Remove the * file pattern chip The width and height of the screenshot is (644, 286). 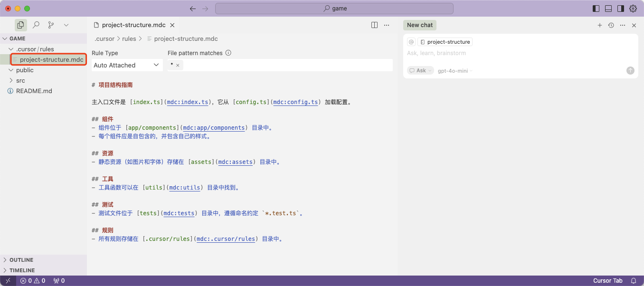tap(178, 66)
